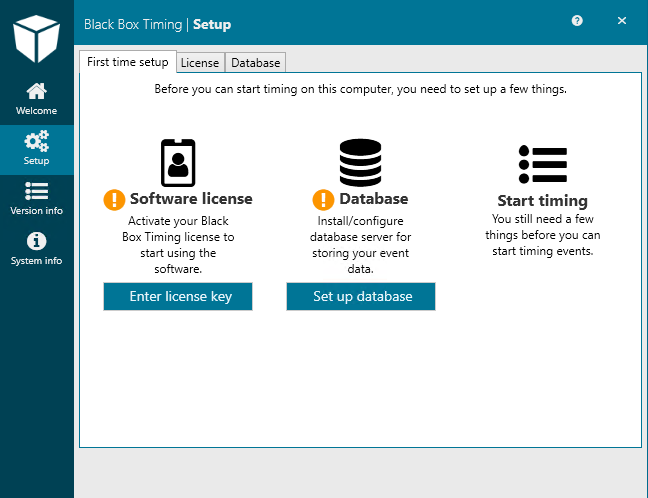The height and width of the screenshot is (498, 648).
Task: Close the Setup window
Action: [622, 21]
